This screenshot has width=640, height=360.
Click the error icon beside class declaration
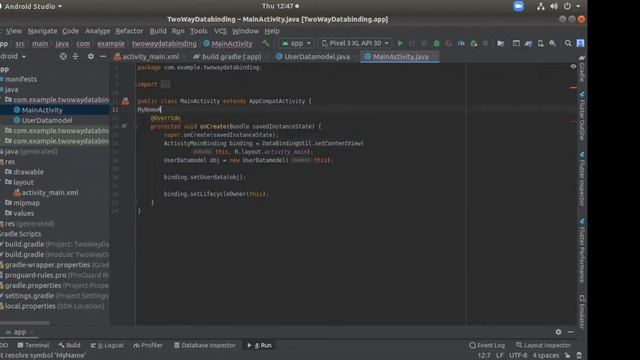[125, 101]
